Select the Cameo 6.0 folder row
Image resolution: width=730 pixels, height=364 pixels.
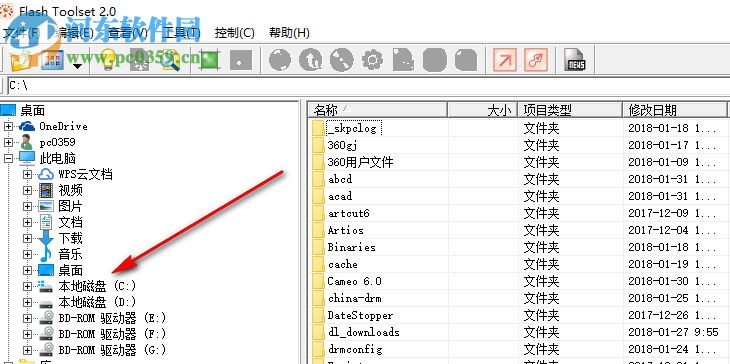519,281
